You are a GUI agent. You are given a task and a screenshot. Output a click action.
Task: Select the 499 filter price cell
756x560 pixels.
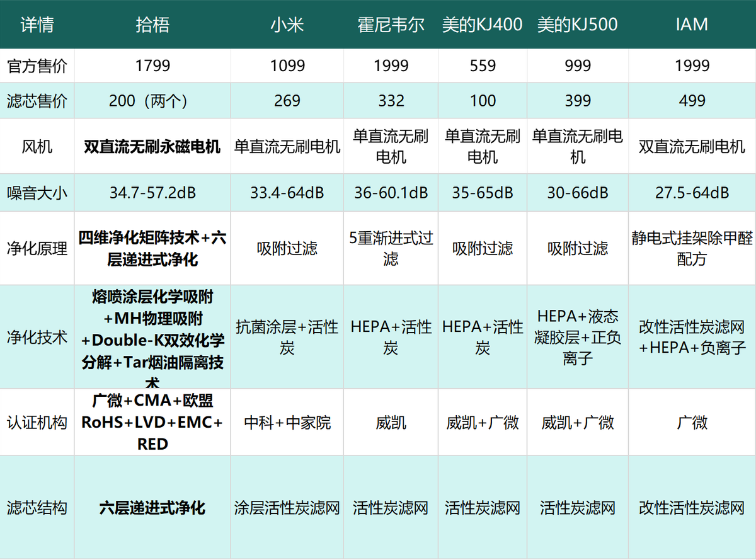[x=692, y=101]
